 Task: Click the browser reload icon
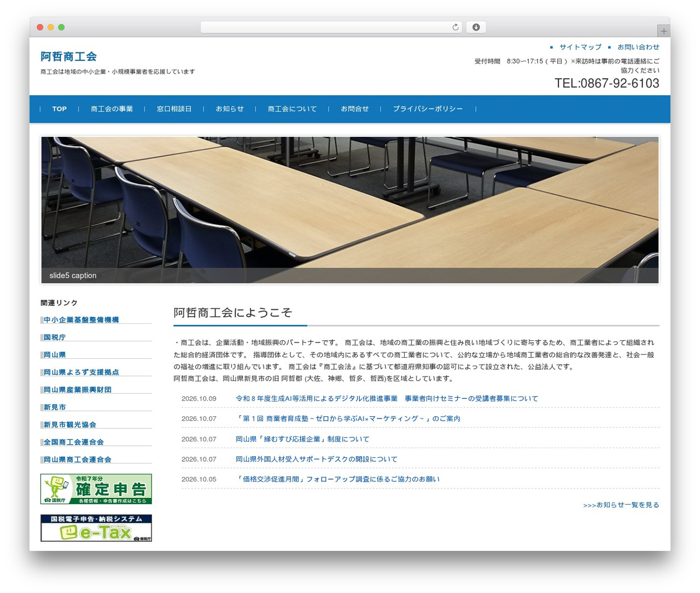(456, 27)
